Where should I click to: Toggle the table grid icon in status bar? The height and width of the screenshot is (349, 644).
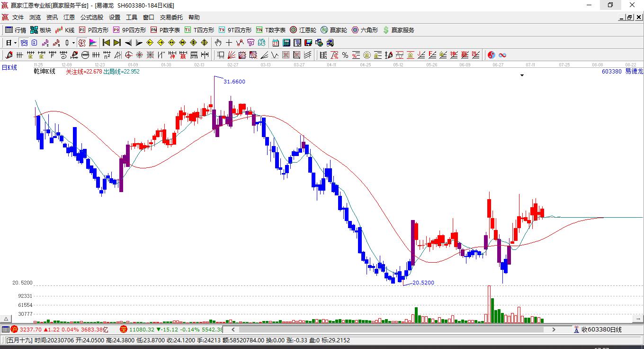tap(5, 329)
